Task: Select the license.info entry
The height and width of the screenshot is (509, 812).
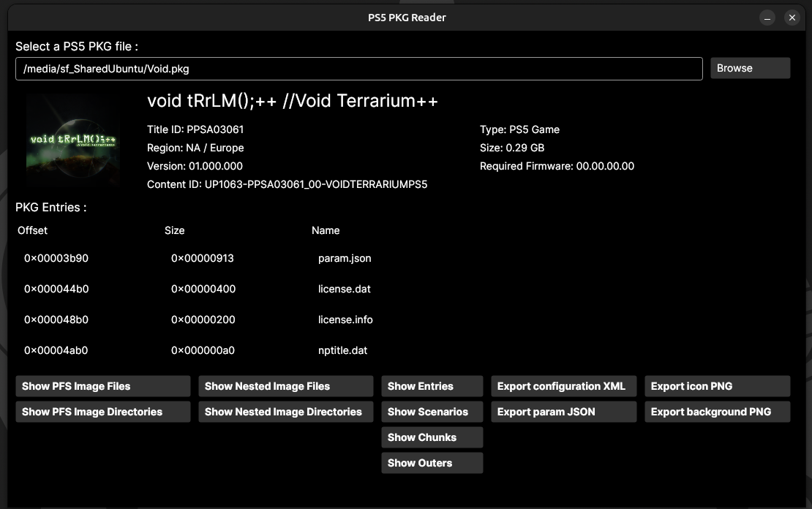Action: click(x=345, y=320)
